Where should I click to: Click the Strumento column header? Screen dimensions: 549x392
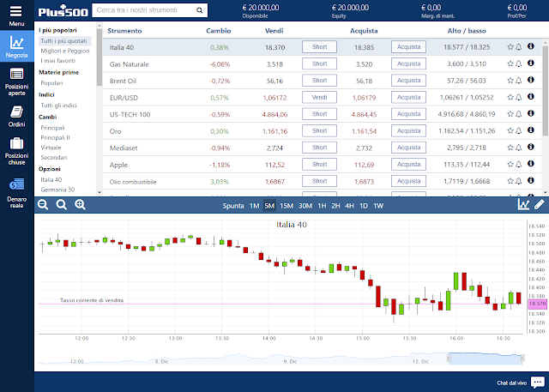click(x=124, y=31)
